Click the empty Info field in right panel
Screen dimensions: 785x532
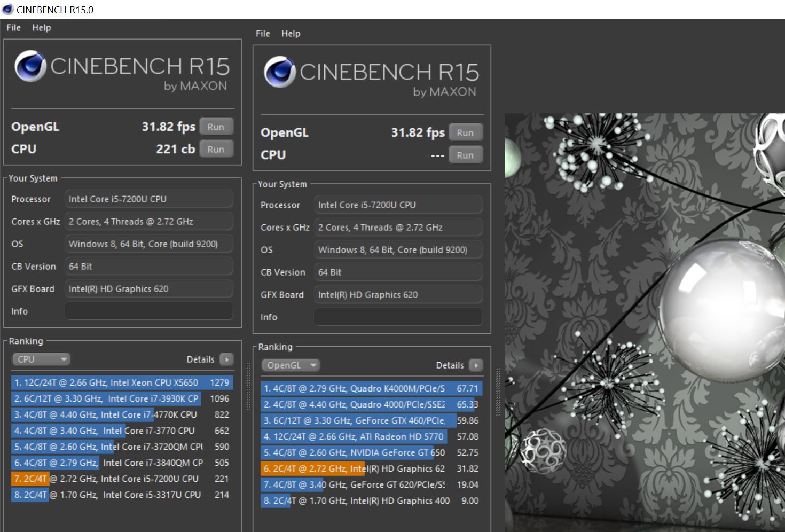398,317
